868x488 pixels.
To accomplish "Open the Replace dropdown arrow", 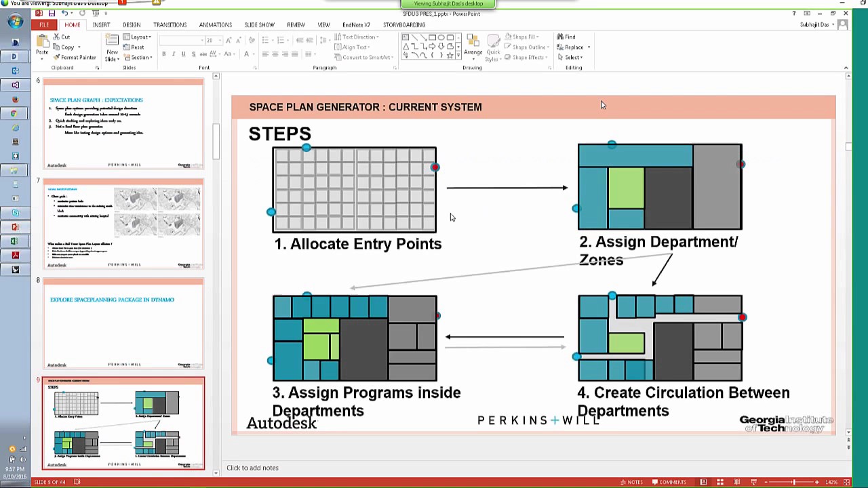I will [589, 47].
